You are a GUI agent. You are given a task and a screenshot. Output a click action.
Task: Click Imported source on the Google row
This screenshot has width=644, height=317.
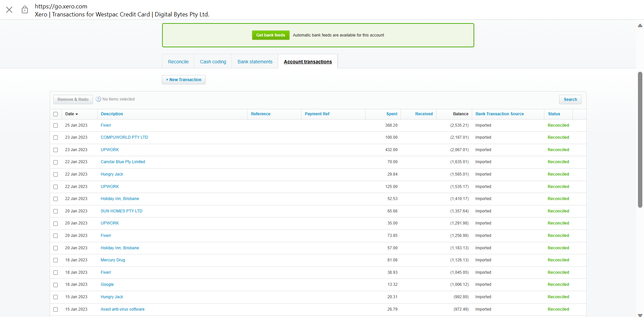483,284
